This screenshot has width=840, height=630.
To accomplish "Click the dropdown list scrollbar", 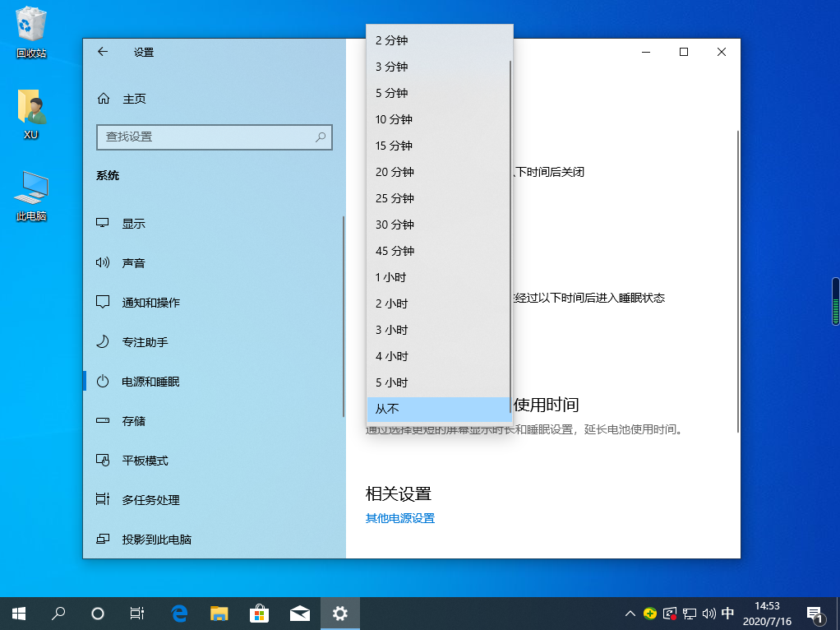I will pos(510,236).
